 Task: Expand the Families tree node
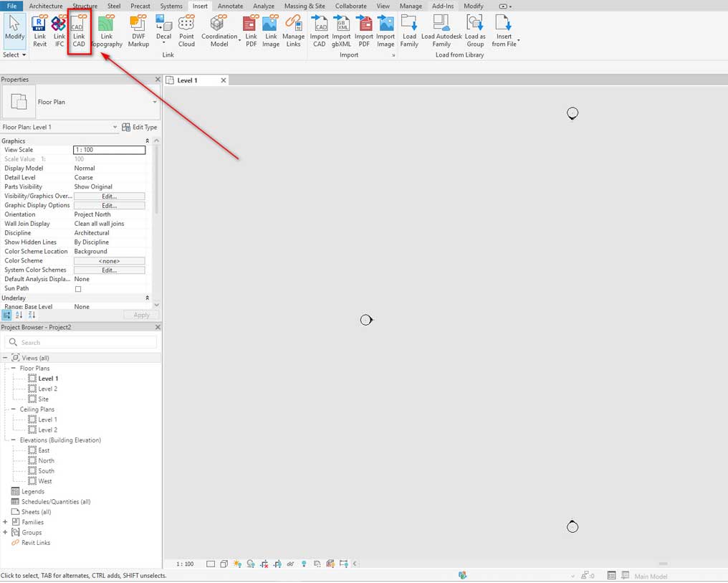pos(5,522)
